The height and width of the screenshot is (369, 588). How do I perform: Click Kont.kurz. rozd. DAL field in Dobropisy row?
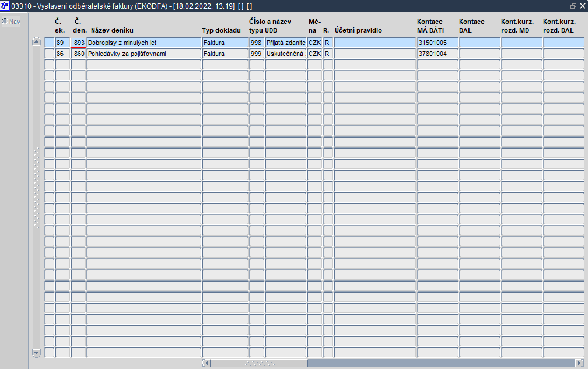click(564, 43)
